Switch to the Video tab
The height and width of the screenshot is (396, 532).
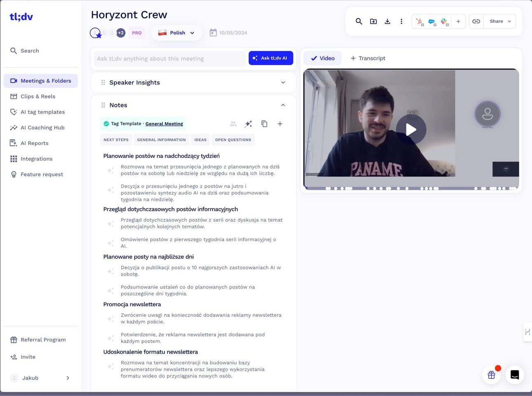(x=322, y=58)
